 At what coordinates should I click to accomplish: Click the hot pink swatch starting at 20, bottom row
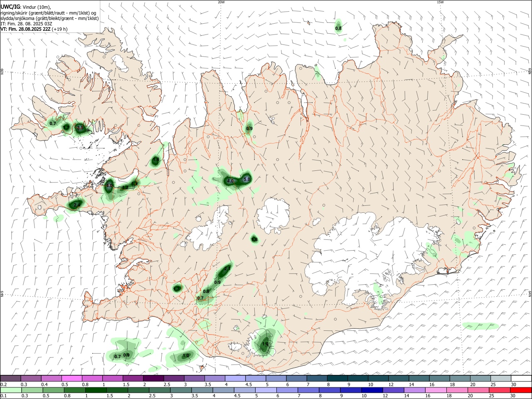478,390
